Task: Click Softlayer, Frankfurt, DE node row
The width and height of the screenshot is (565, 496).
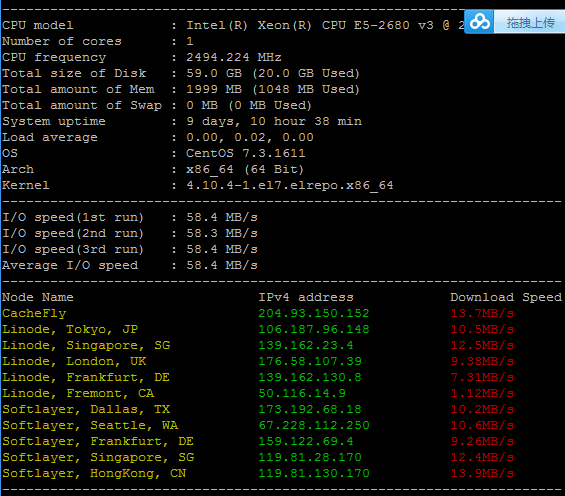Action: (x=98, y=441)
